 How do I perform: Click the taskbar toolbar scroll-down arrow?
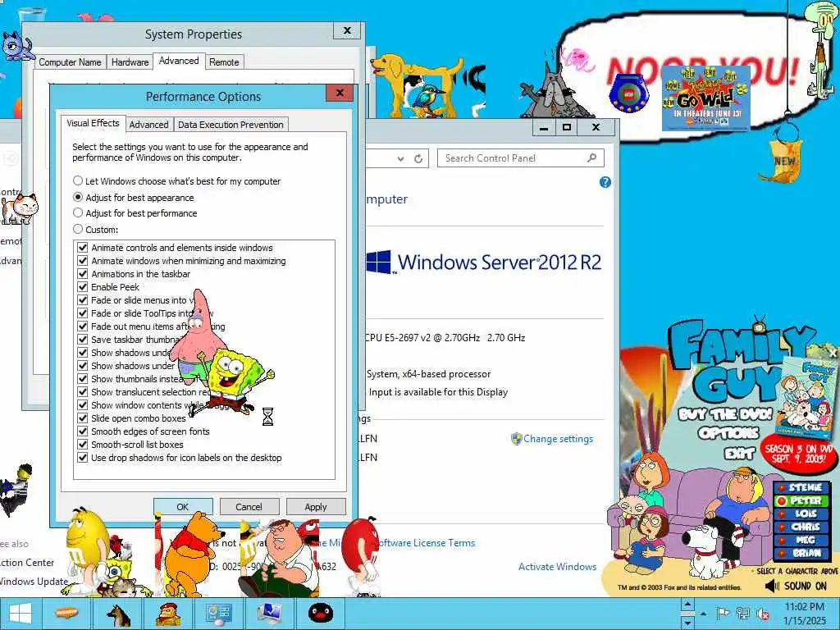click(x=687, y=622)
